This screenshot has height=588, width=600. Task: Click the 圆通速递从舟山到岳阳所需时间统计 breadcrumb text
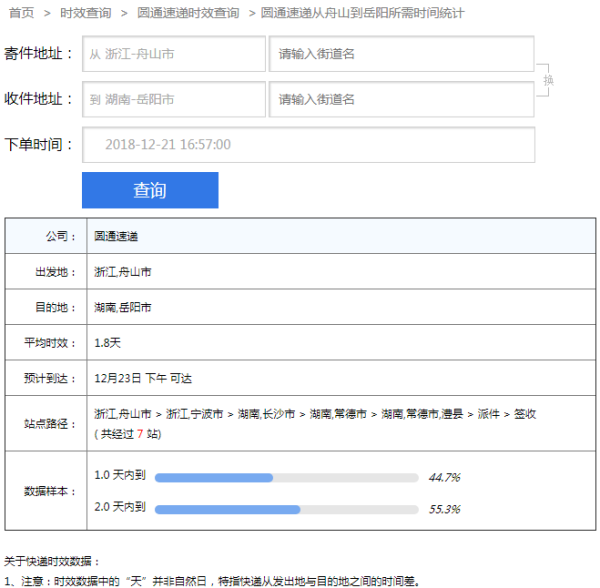click(x=362, y=13)
